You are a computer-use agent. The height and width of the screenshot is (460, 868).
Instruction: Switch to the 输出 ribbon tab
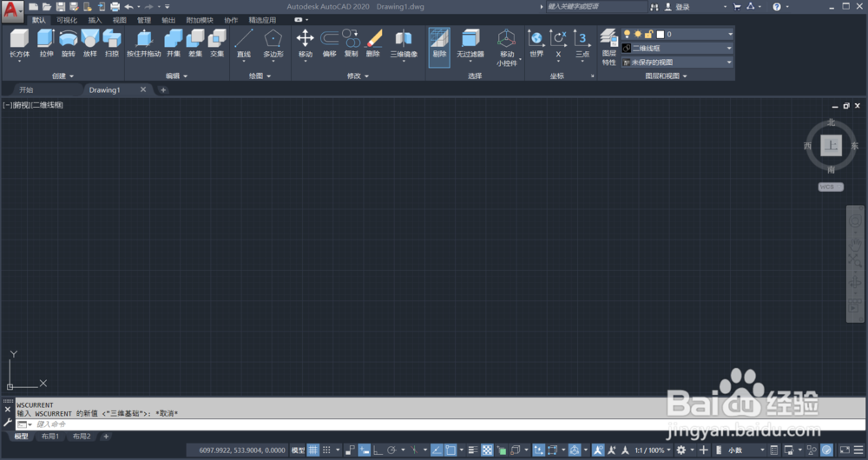coord(168,20)
